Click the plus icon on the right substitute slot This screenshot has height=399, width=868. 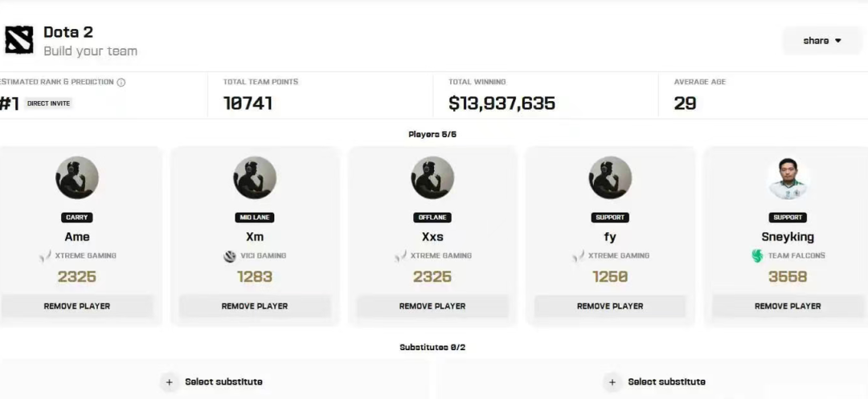612,382
